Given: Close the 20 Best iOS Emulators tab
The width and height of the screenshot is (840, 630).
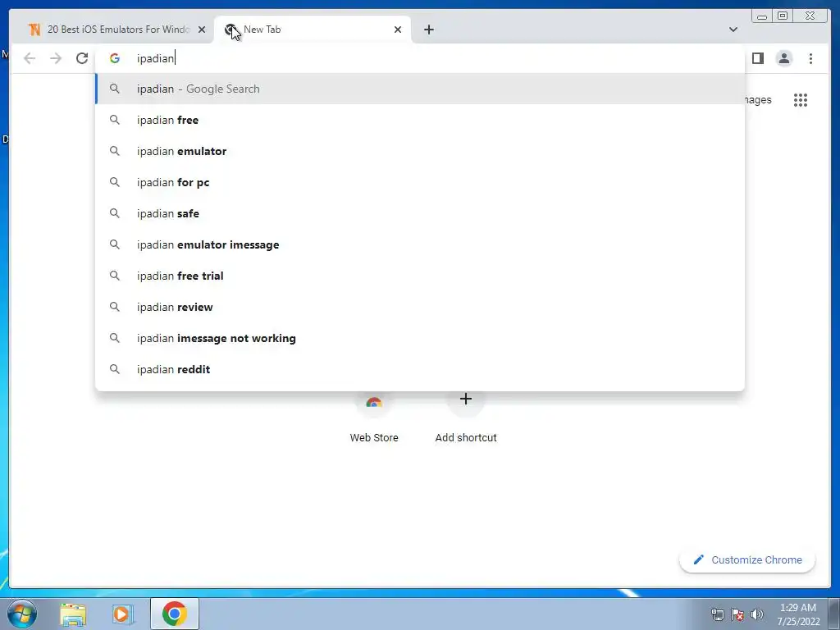Looking at the screenshot, I should 202,30.
